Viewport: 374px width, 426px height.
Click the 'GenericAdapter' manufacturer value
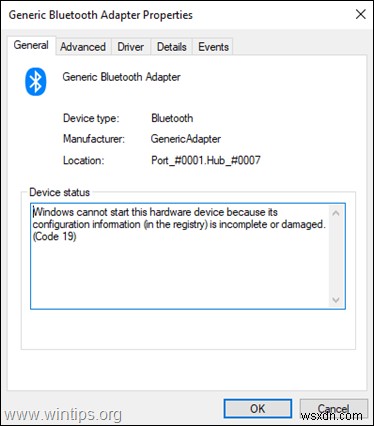(186, 139)
